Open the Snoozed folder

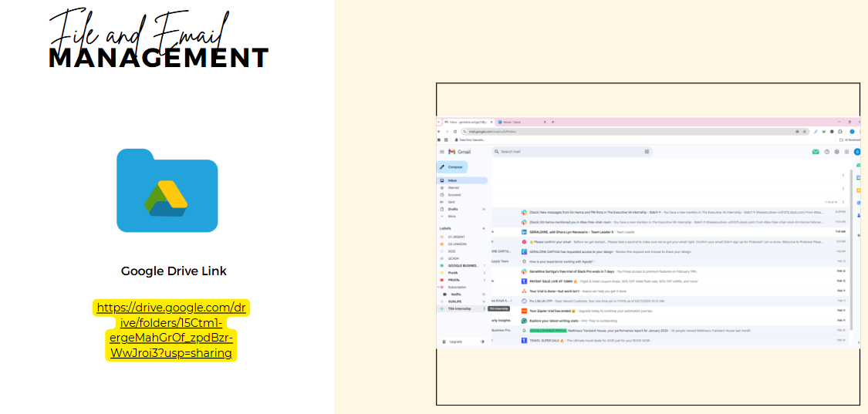tap(462, 195)
